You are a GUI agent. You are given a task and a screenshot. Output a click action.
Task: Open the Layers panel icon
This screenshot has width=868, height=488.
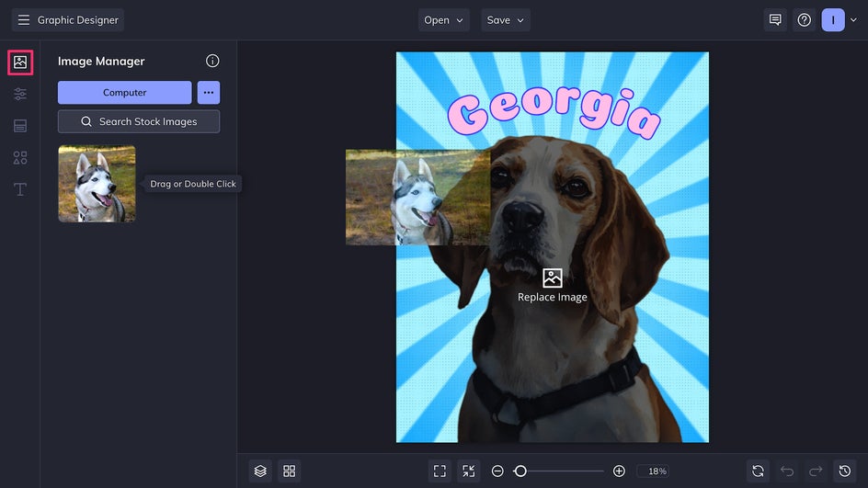coord(260,471)
